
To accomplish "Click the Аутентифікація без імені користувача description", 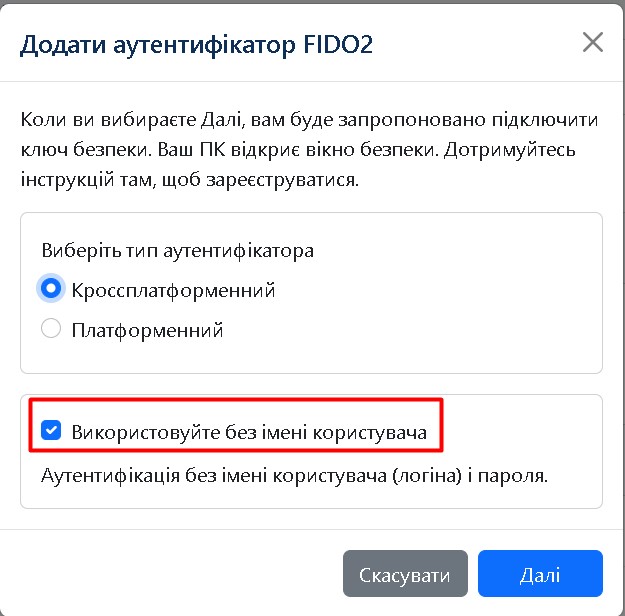I will [295, 475].
